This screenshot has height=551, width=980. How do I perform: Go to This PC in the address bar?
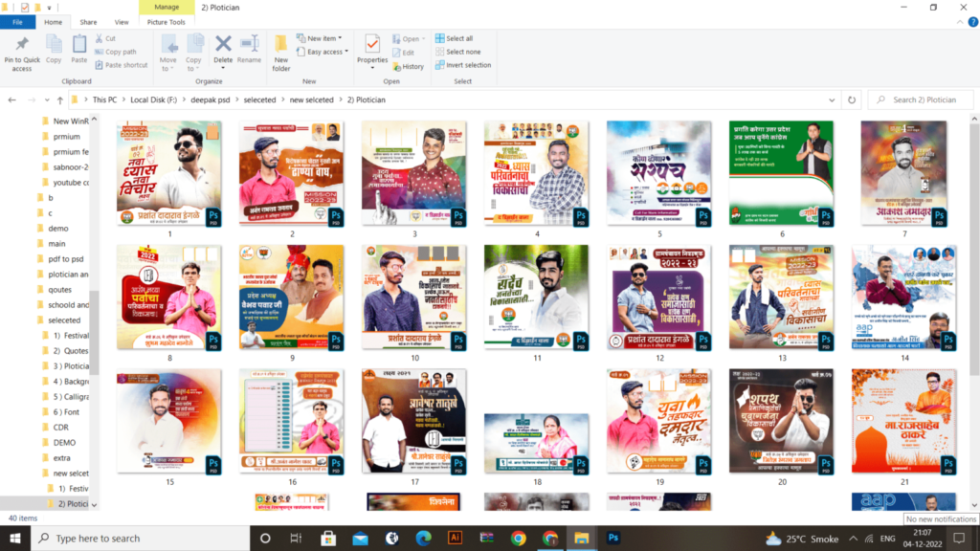[x=104, y=99]
